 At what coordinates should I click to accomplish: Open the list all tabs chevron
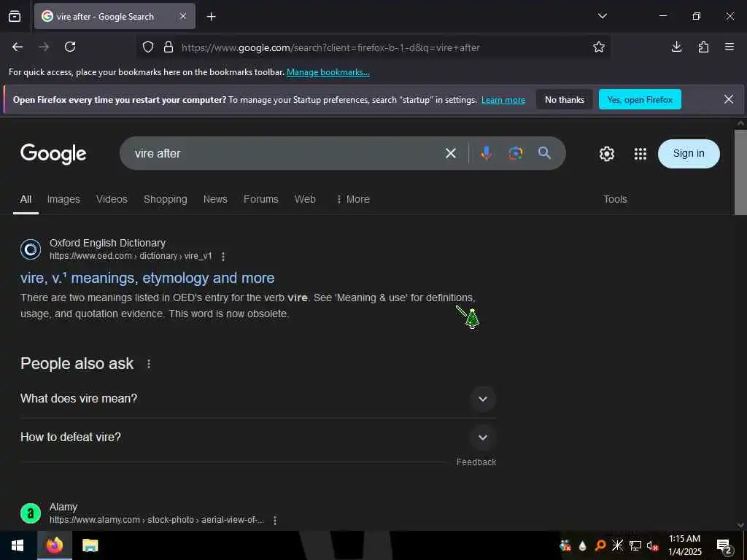602,16
